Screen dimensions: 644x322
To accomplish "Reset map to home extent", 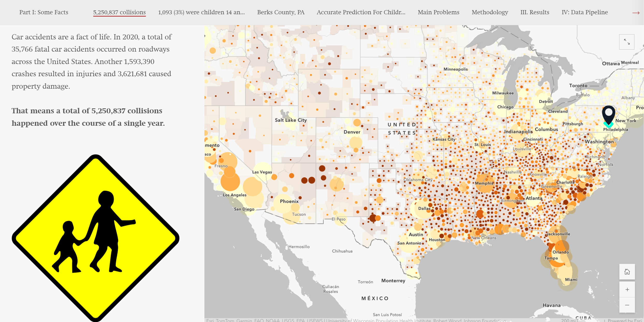I will pos(627,272).
